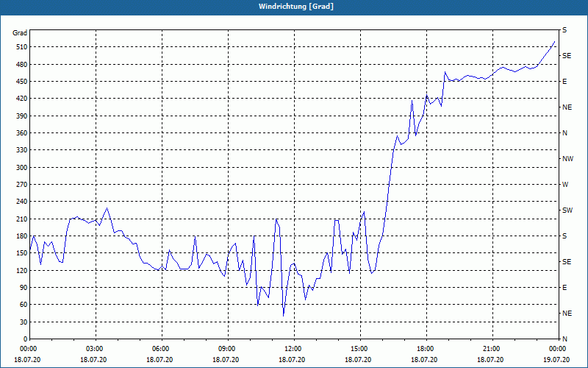Select the SE compass label near 480 line
The height and width of the screenshot is (368, 588).
pos(567,56)
